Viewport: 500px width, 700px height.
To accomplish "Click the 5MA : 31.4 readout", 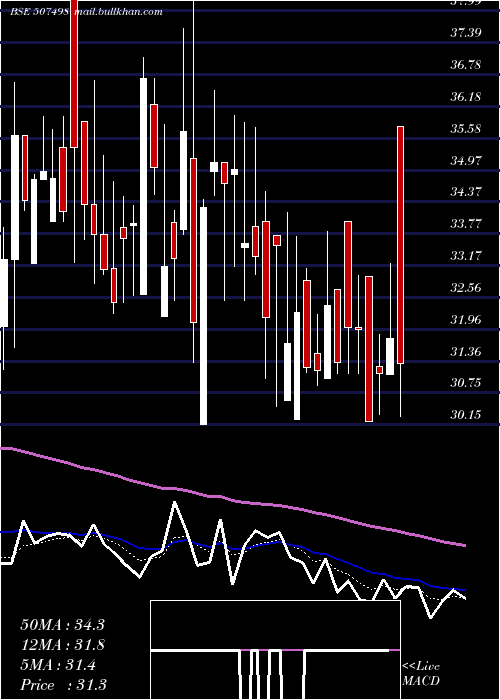I will 58,665.
